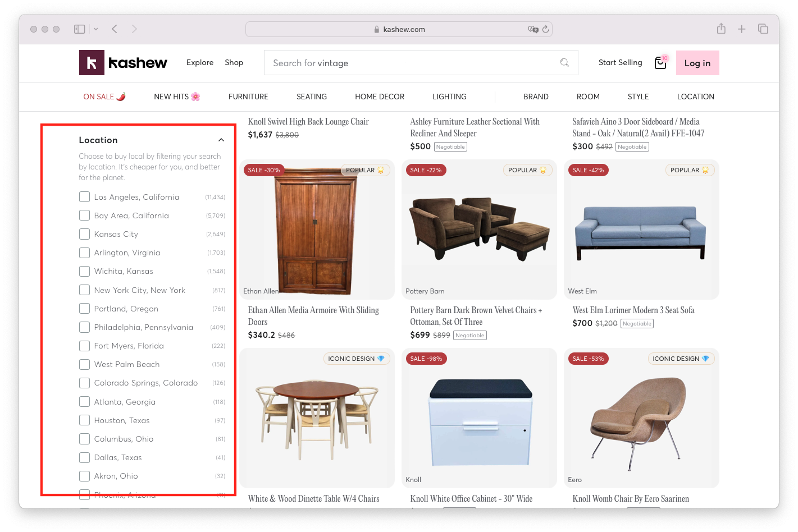Check Los Angeles, California filter
The height and width of the screenshot is (532, 798).
pyautogui.click(x=85, y=197)
